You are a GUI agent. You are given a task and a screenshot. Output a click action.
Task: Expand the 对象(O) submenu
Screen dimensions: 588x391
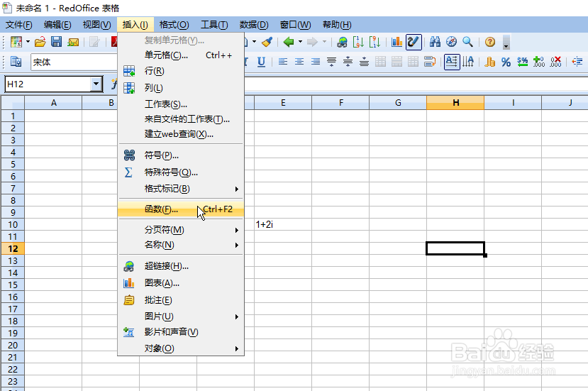tap(181, 348)
